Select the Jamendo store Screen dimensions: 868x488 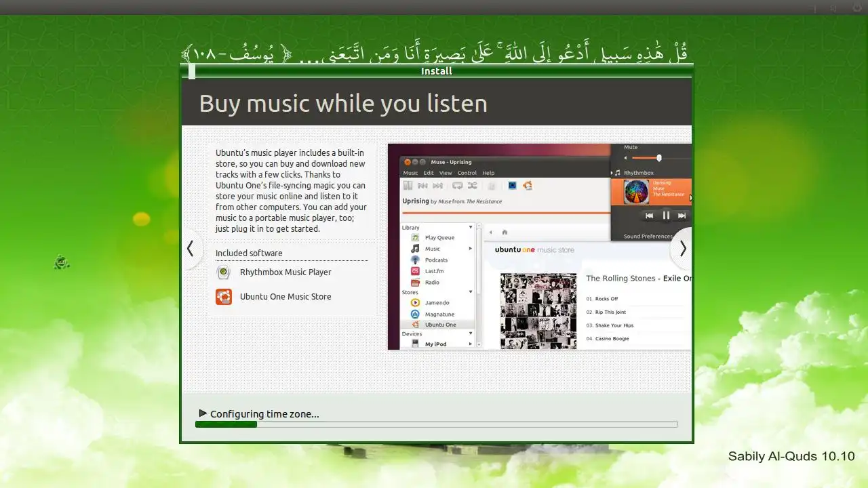coord(437,303)
